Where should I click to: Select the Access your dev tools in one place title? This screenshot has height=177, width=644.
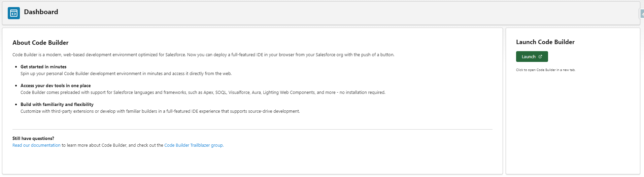(56, 86)
